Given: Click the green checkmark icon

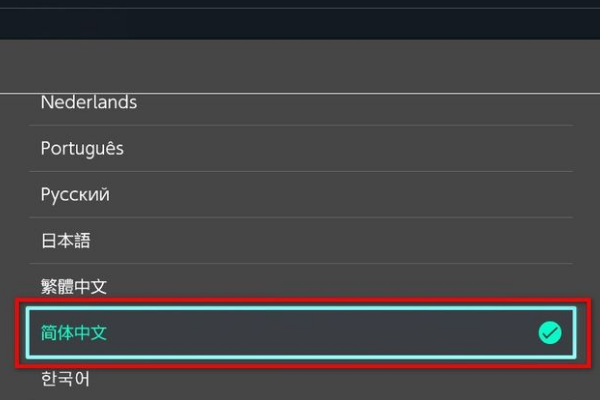Looking at the screenshot, I should coord(550,333).
